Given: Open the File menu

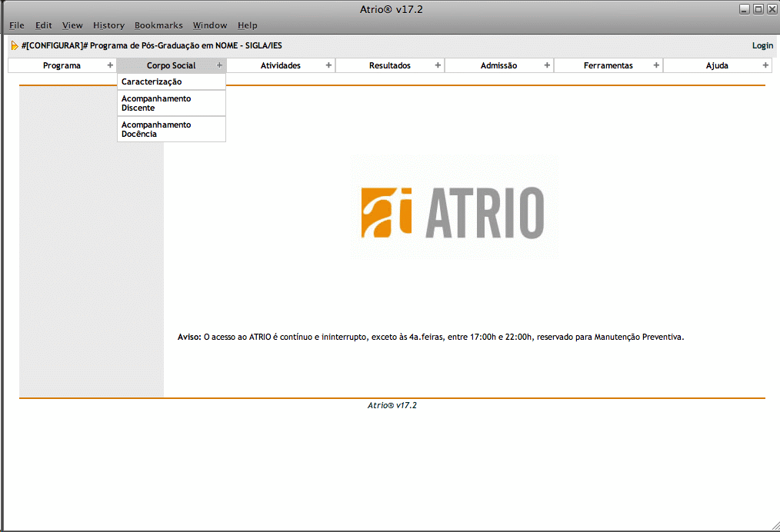Looking at the screenshot, I should click(17, 25).
